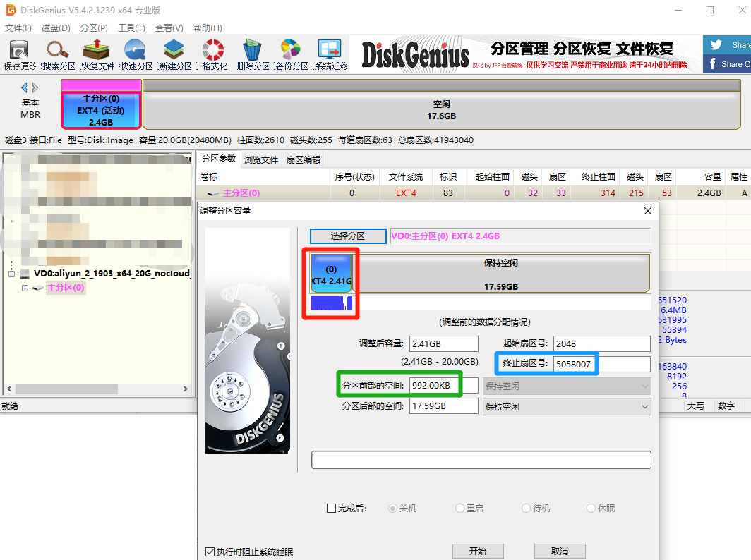Screen dimensions: 751x560
Task: Click the 序号(状态) column header
Action: click(x=355, y=177)
